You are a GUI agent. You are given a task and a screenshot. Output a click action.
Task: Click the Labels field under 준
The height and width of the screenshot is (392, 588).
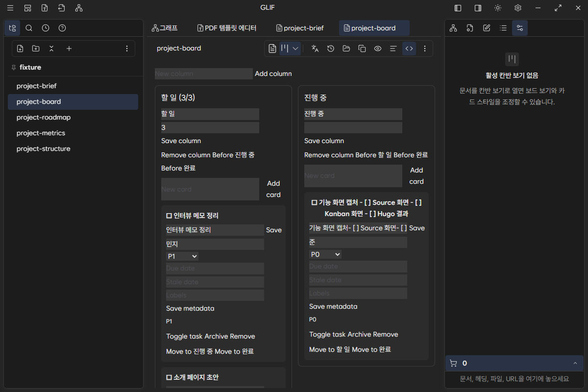pos(358,294)
